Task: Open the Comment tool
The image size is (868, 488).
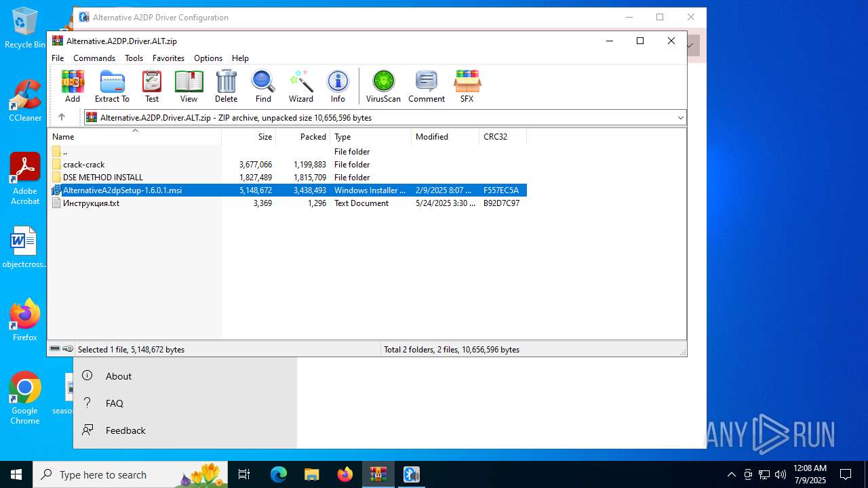Action: [x=427, y=86]
